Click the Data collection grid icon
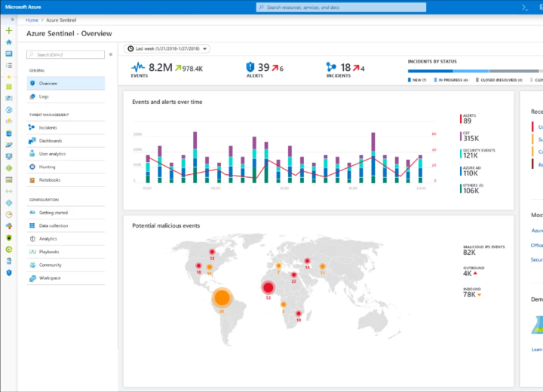This screenshot has height=392, width=543. click(x=32, y=225)
